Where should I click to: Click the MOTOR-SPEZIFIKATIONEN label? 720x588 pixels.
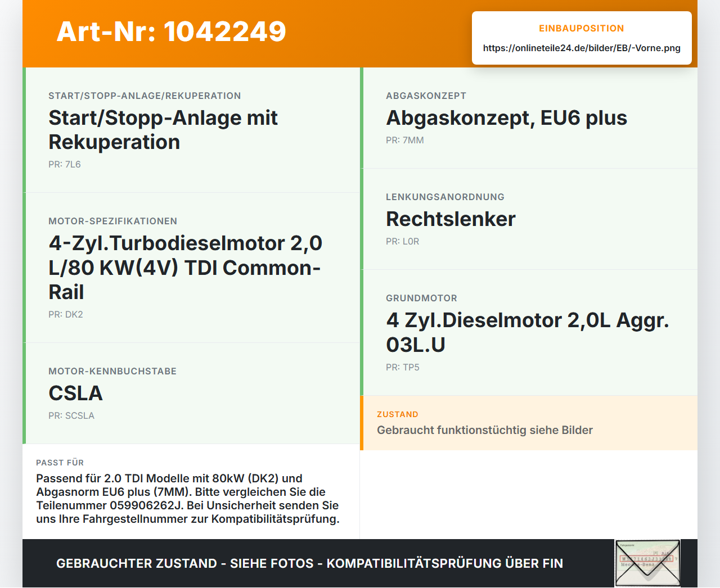112,221
